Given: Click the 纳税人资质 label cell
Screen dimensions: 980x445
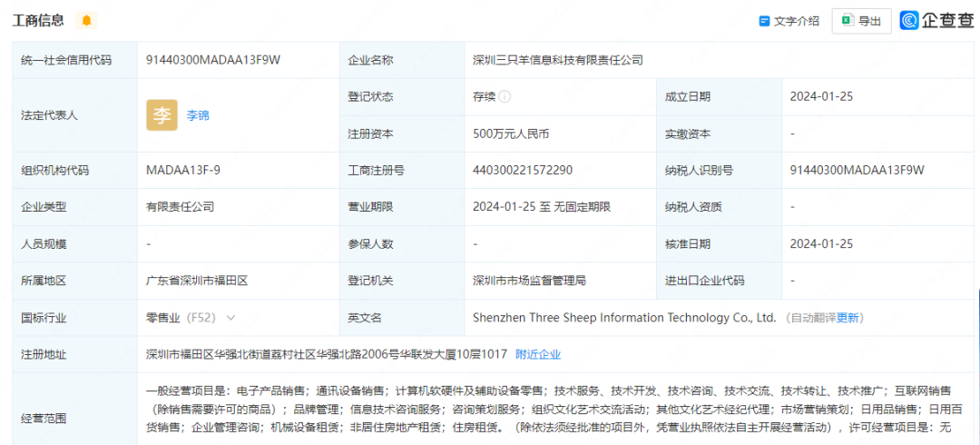Looking at the screenshot, I should tap(719, 207).
